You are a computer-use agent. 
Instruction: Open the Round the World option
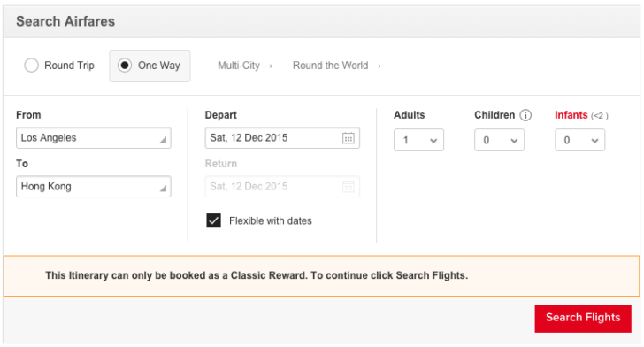(x=337, y=66)
